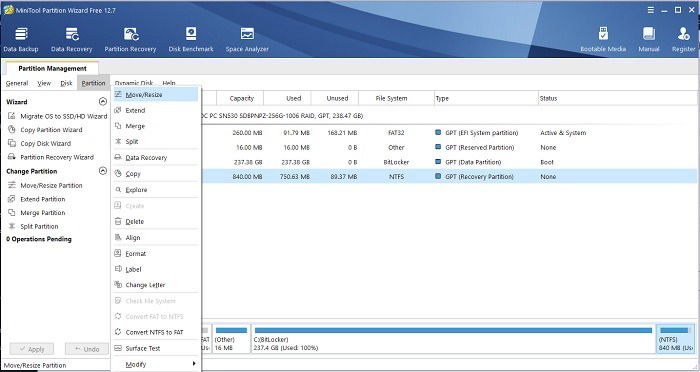Click the Apply button
Image resolution: width=700 pixels, height=372 pixels.
tap(32, 349)
